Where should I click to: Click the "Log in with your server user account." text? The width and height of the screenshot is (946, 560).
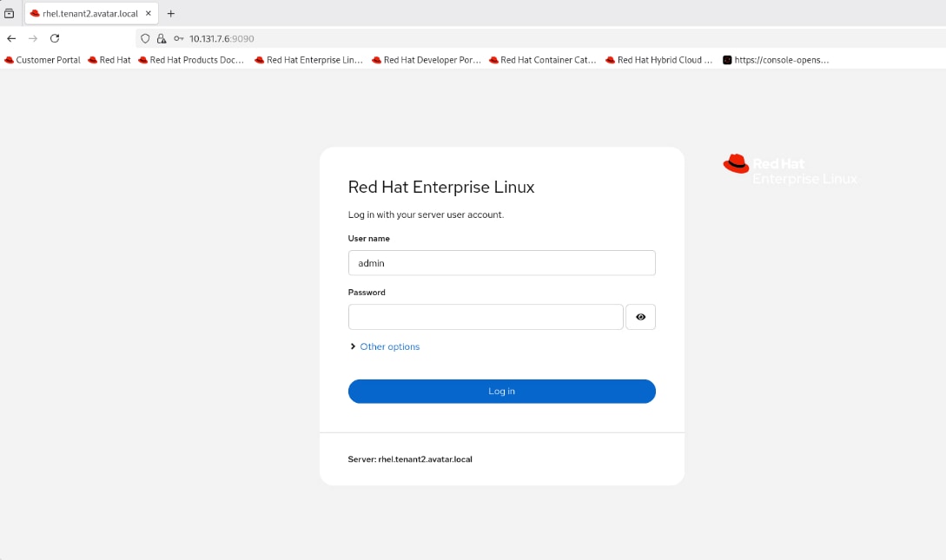pos(426,214)
